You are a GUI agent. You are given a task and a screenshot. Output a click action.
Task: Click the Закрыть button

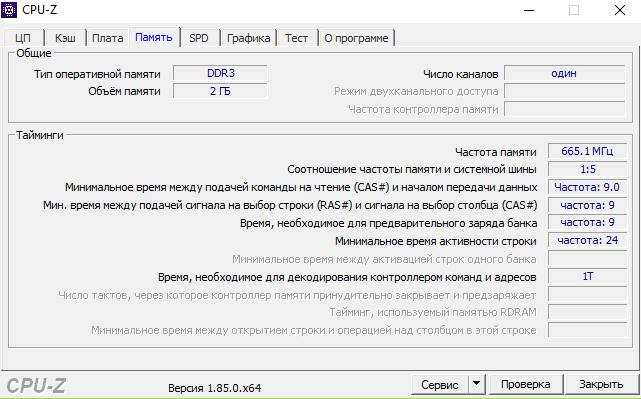click(601, 384)
